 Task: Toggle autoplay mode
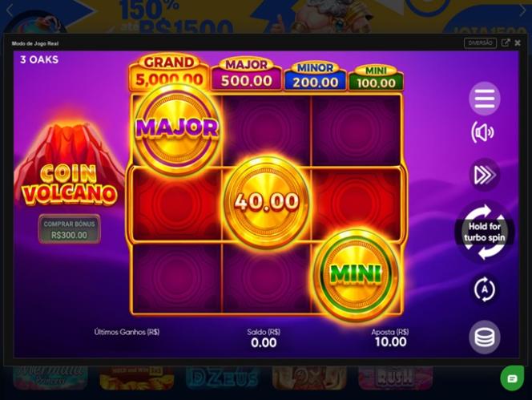[x=485, y=289]
